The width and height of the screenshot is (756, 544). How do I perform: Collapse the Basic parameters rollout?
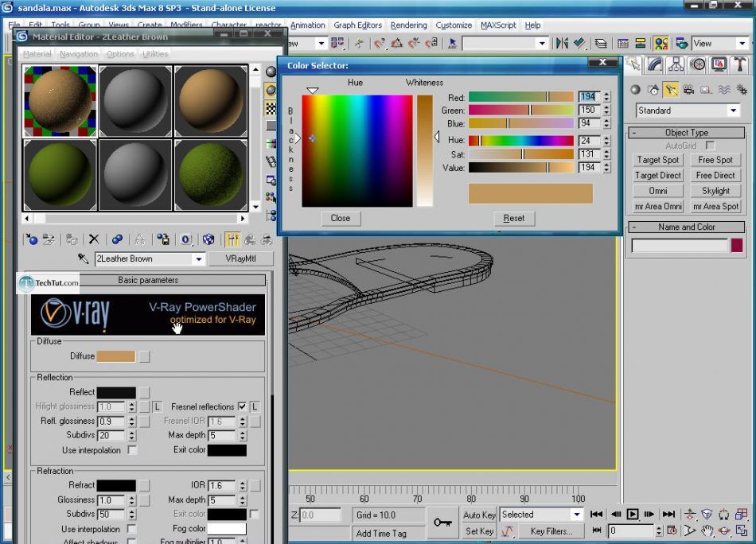pyautogui.click(x=148, y=280)
